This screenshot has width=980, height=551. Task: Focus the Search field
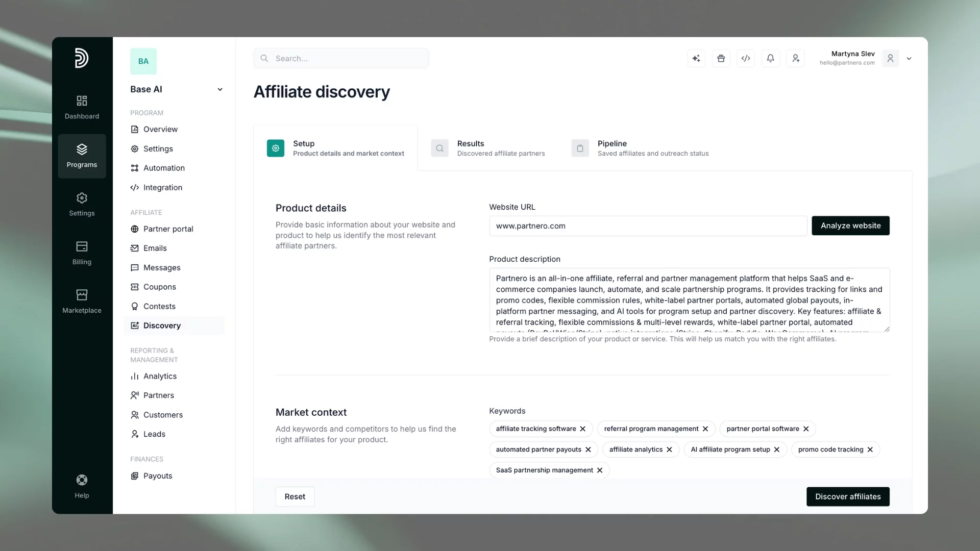point(341,58)
